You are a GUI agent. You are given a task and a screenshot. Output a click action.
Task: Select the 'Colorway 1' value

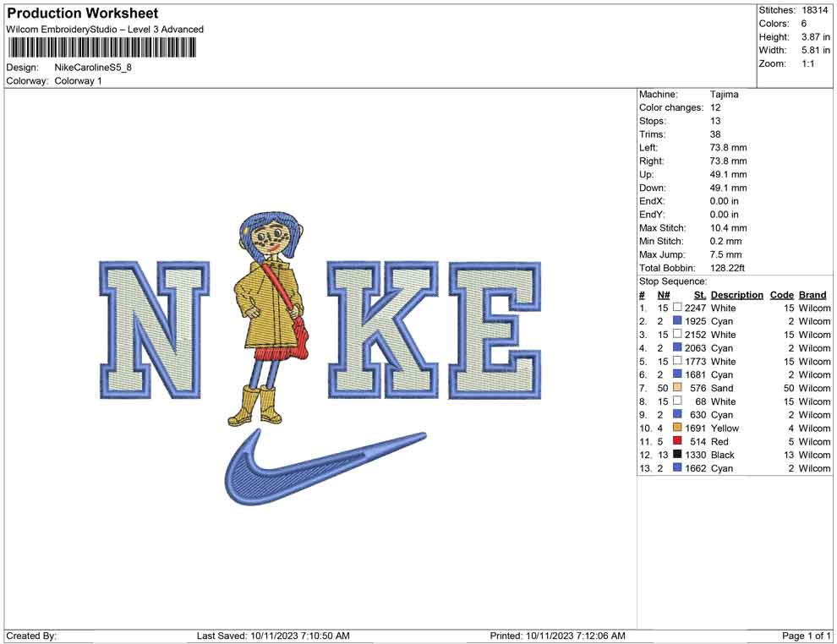click(78, 80)
